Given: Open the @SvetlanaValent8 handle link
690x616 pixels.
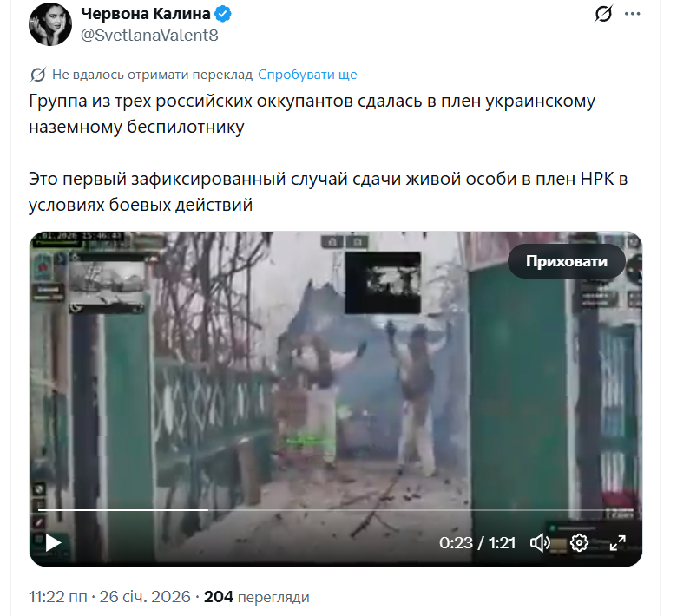Looking at the screenshot, I should point(149,36).
